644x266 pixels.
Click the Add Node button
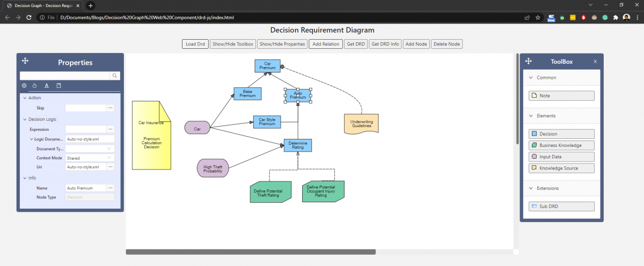pyautogui.click(x=416, y=44)
